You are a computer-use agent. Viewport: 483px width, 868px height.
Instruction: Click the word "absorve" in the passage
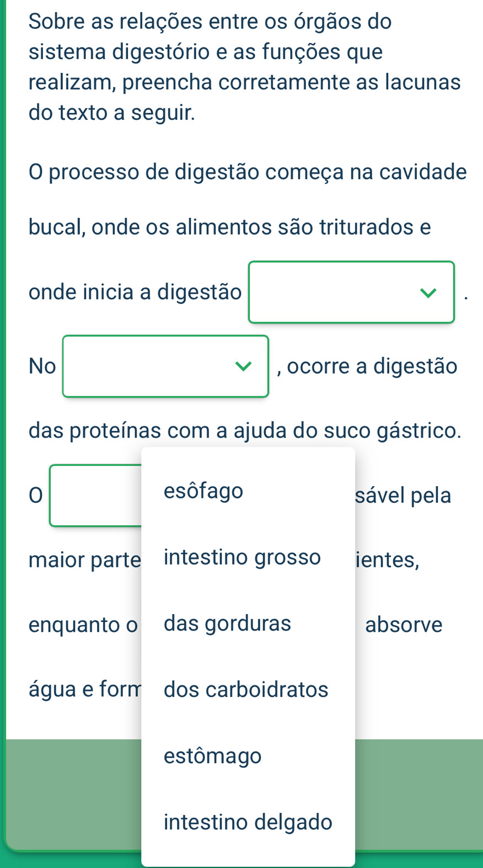404,625
